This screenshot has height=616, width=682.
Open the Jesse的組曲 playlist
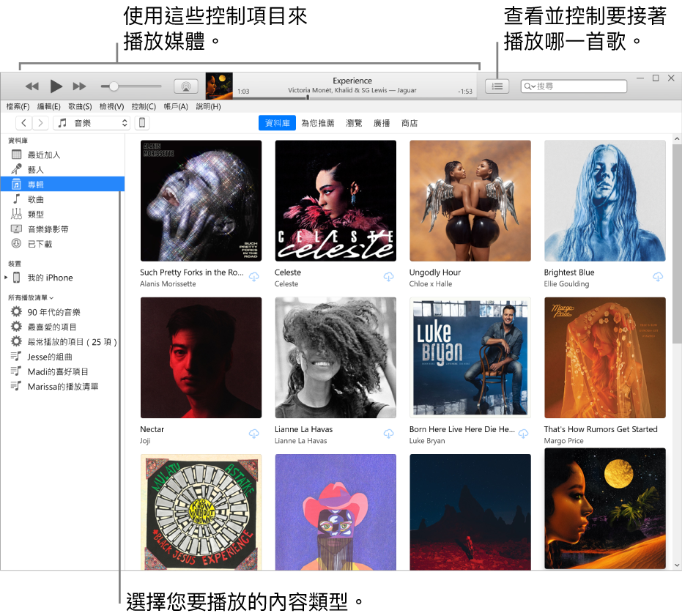pos(63,357)
